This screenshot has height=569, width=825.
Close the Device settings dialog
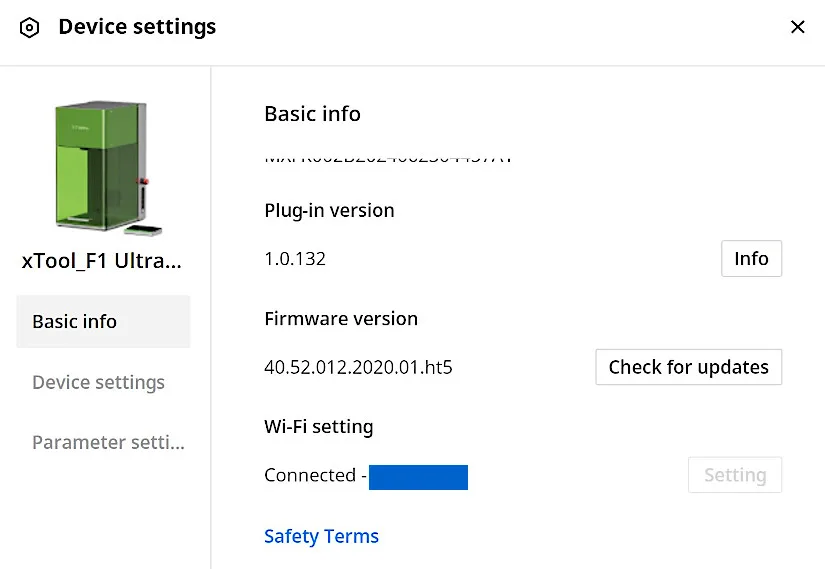[x=798, y=27]
